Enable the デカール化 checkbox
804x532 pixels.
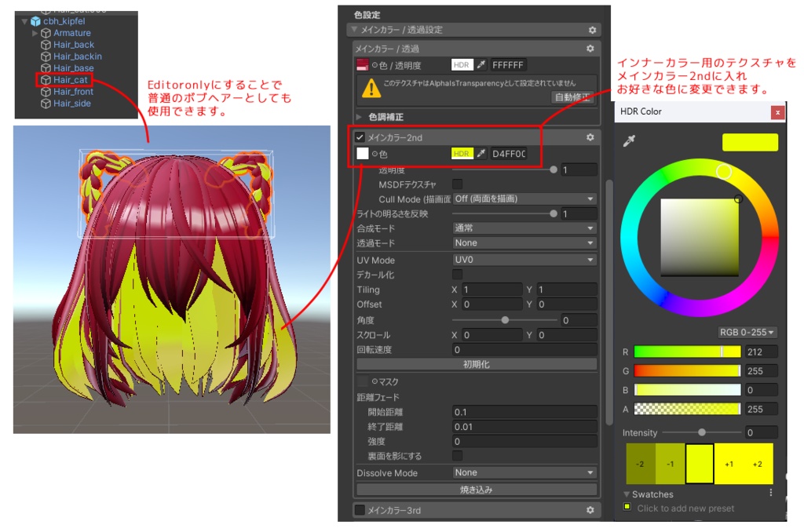[x=458, y=275]
